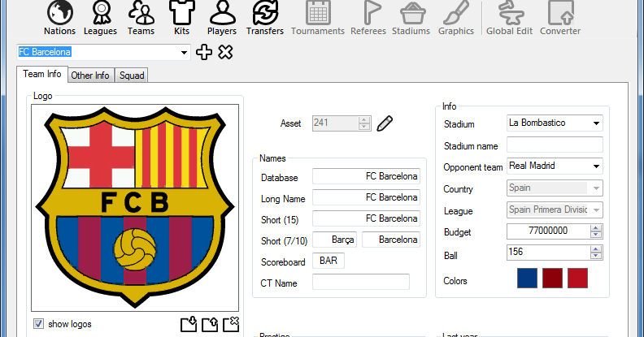
Task: Open the Players section
Action: tap(222, 18)
